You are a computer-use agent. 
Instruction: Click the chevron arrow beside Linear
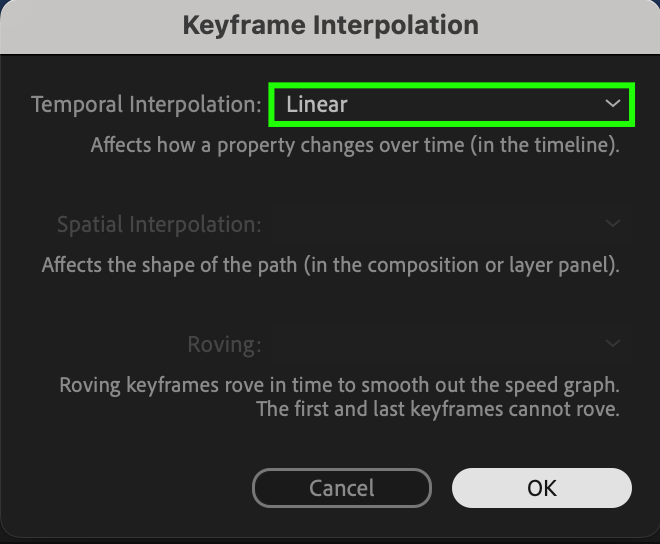coord(612,104)
